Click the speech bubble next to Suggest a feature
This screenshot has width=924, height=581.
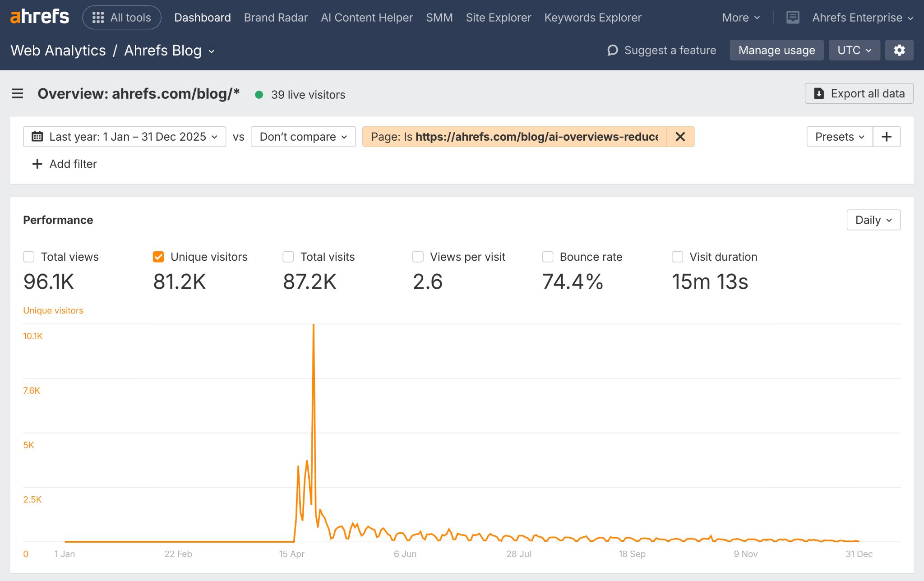point(612,50)
